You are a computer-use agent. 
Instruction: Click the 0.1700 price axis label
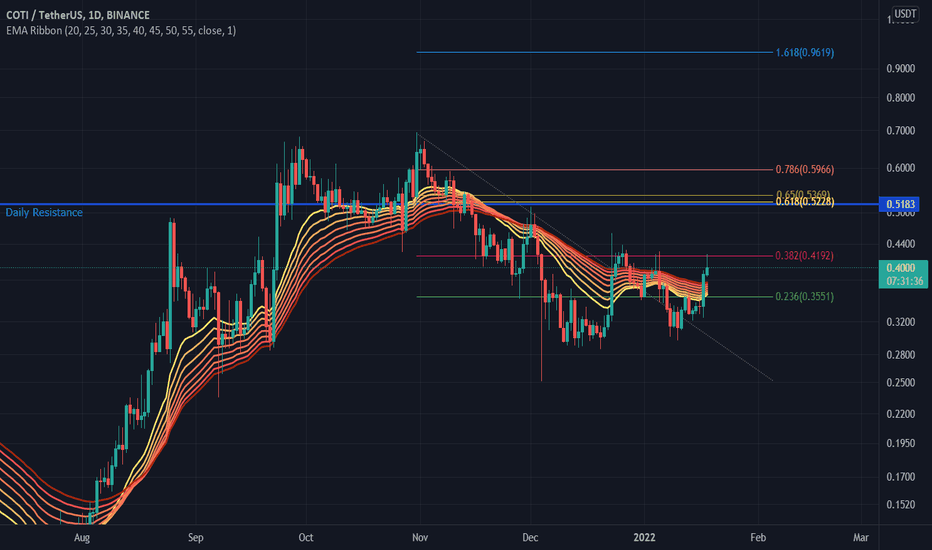click(900, 477)
